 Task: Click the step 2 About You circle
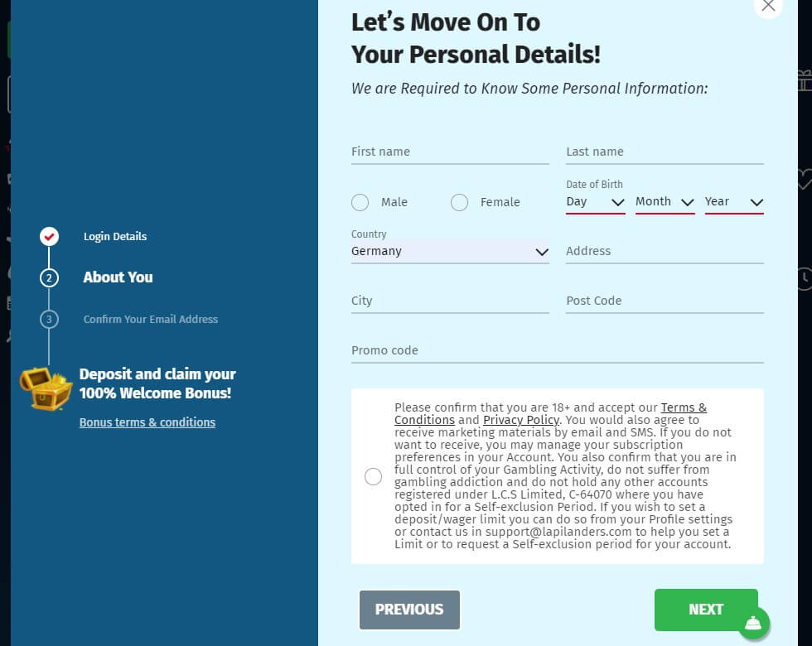49,278
